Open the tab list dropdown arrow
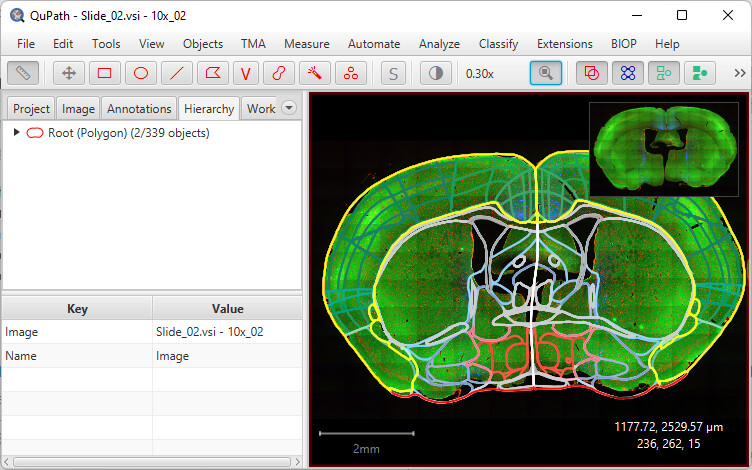 pos(289,107)
